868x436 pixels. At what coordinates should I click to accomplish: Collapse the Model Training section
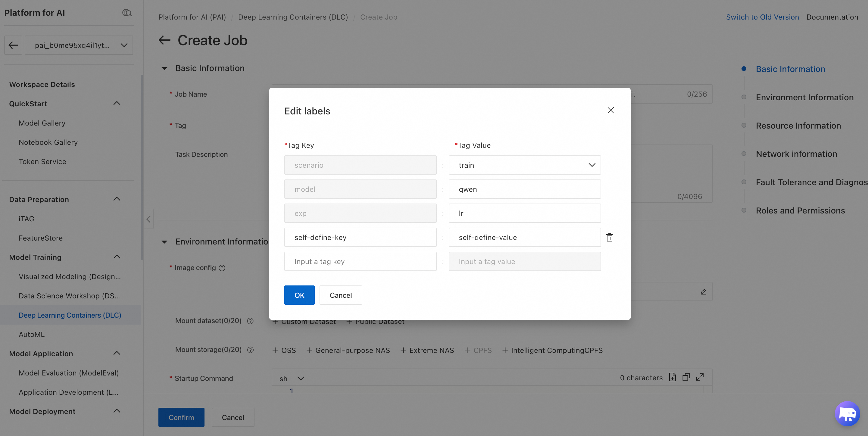tap(117, 257)
